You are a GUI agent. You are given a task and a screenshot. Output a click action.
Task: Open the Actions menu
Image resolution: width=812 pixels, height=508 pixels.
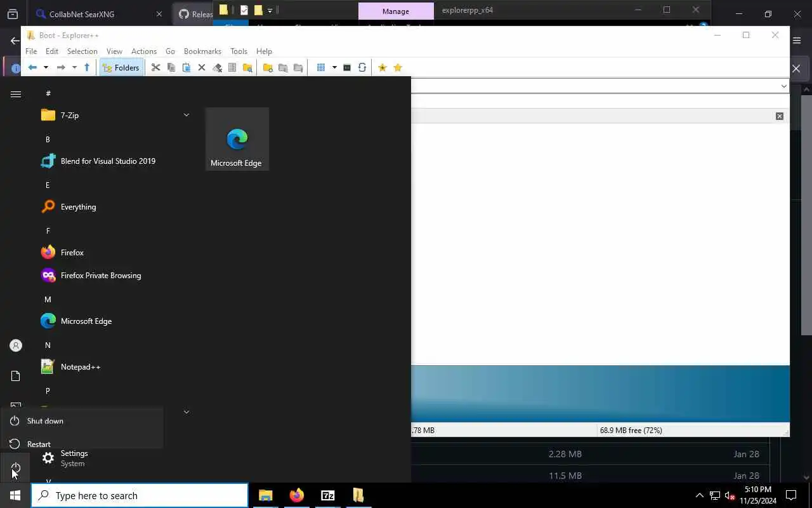tap(144, 51)
